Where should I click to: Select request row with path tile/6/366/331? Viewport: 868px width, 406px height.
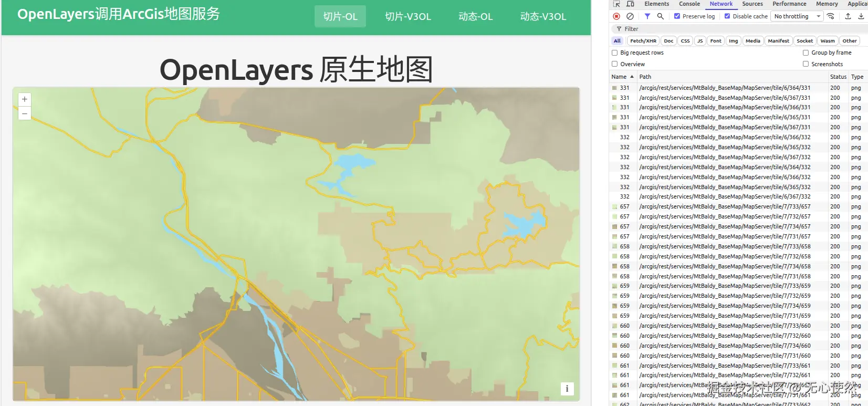click(x=738, y=107)
